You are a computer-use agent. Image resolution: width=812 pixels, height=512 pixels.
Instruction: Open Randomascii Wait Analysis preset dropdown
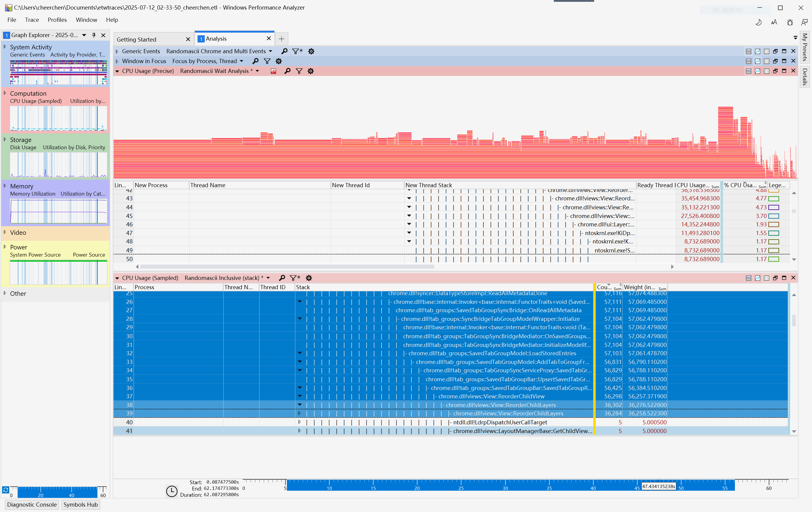point(257,71)
